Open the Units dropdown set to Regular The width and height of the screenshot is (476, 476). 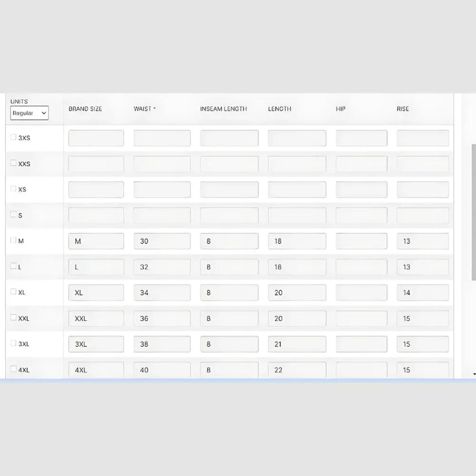[29, 113]
